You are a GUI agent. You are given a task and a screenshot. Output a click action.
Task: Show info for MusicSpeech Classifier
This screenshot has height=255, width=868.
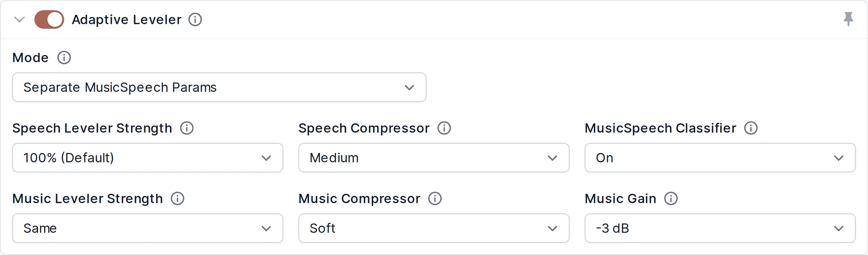tap(751, 128)
